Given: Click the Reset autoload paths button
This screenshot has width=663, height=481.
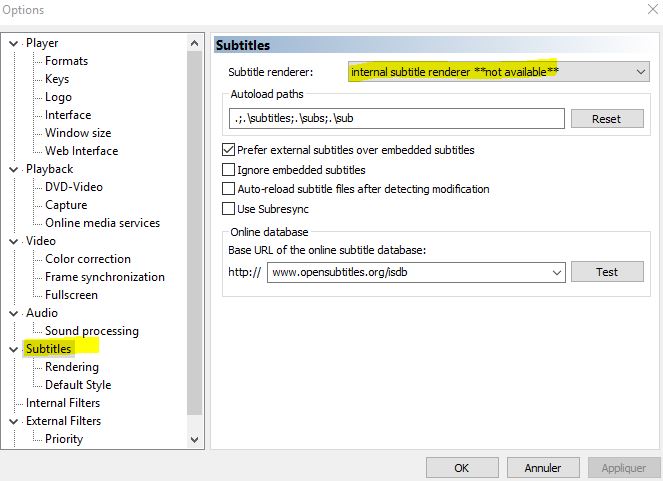Looking at the screenshot, I should pos(607,119).
